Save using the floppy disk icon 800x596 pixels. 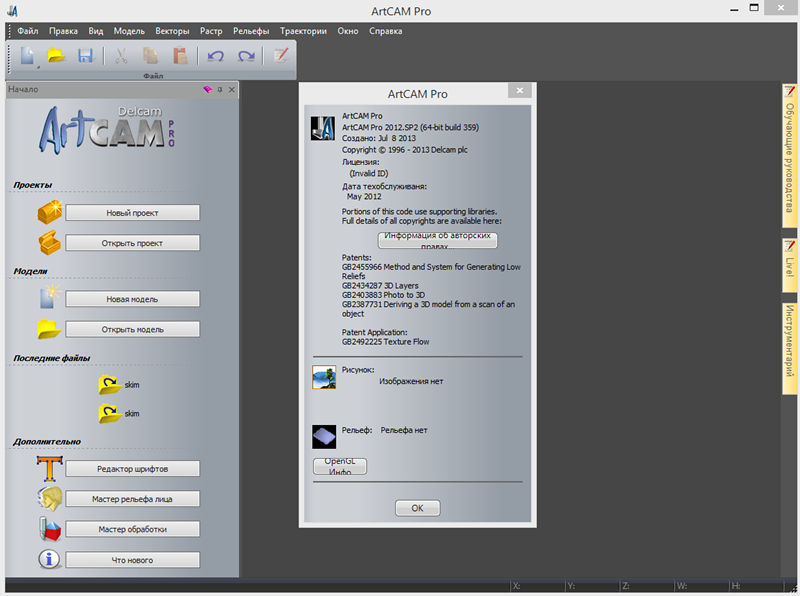pos(86,55)
